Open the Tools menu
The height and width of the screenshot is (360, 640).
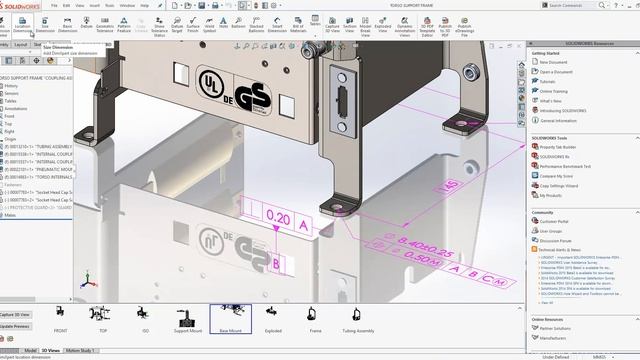pos(110,6)
